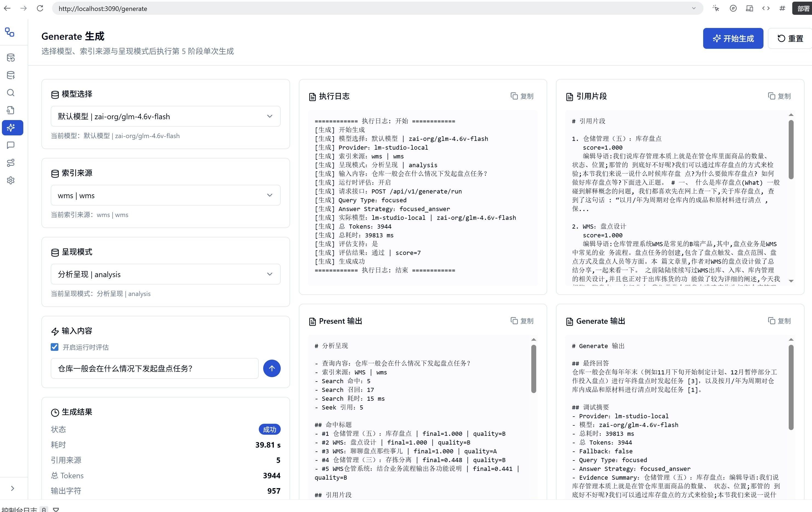Expand the sidebar with bottom chevron

[13, 488]
